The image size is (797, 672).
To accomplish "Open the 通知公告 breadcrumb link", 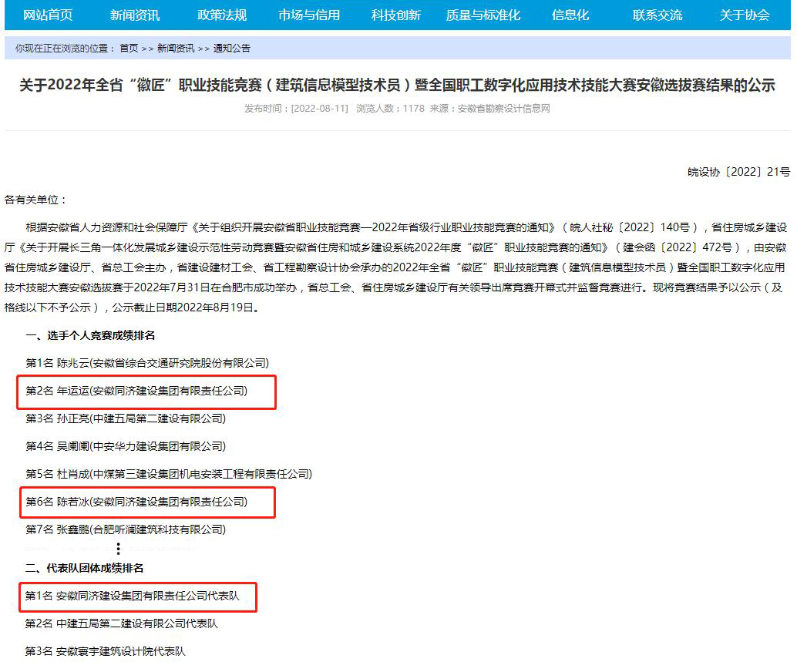I will [232, 49].
